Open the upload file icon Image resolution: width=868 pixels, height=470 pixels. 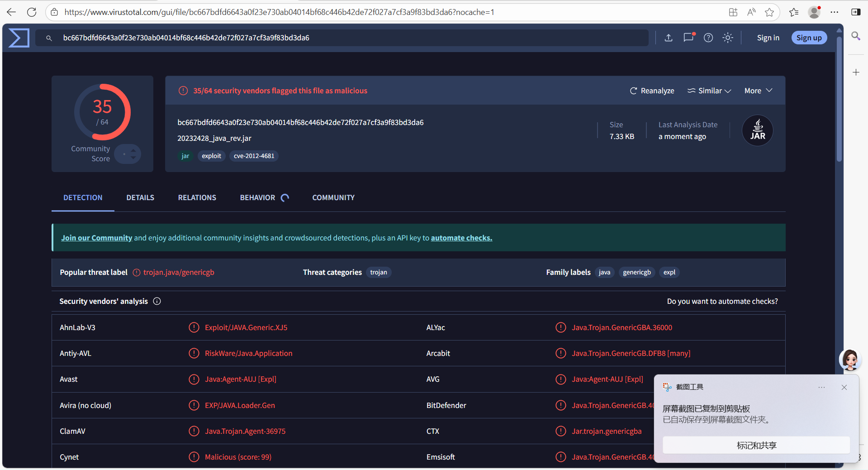pos(669,38)
